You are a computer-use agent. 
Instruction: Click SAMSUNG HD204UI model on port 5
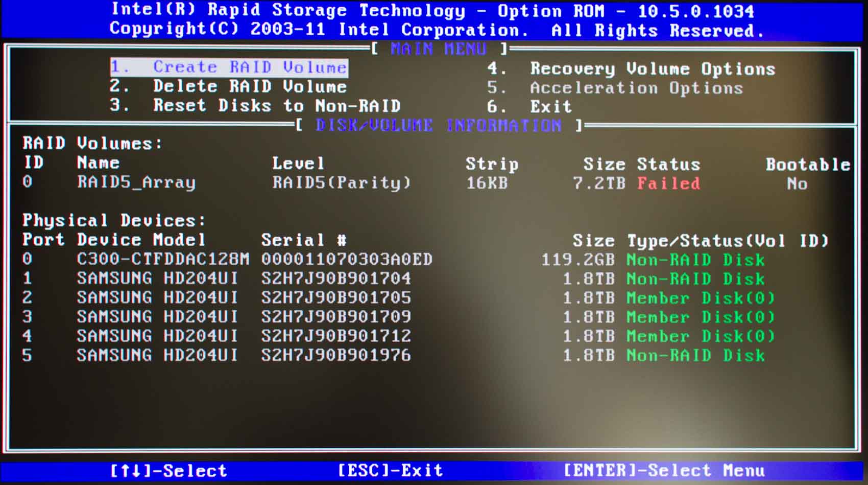[x=157, y=355]
